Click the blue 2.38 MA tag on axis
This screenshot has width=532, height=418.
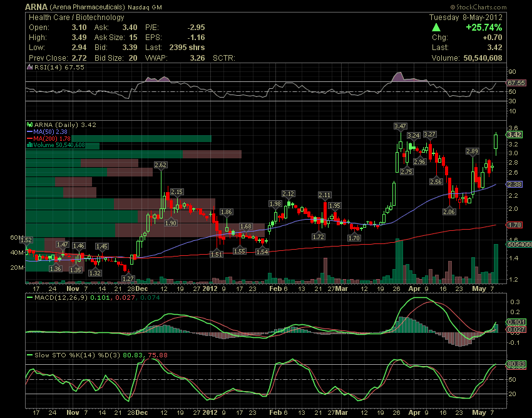(514, 184)
